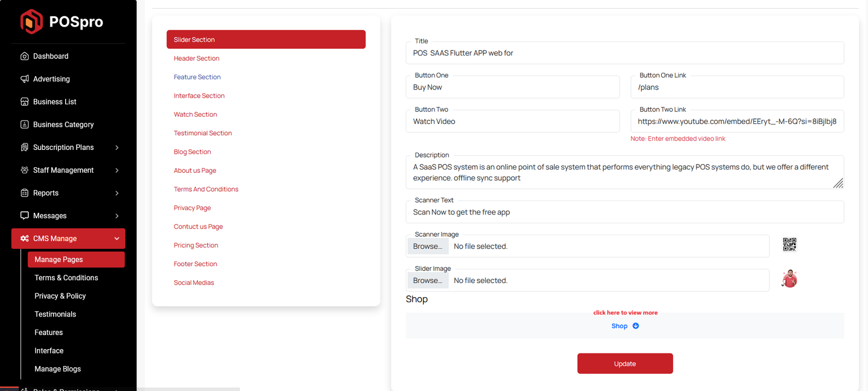Image resolution: width=868 pixels, height=391 pixels.
Task: Select Footer Section in page list
Action: [195, 264]
